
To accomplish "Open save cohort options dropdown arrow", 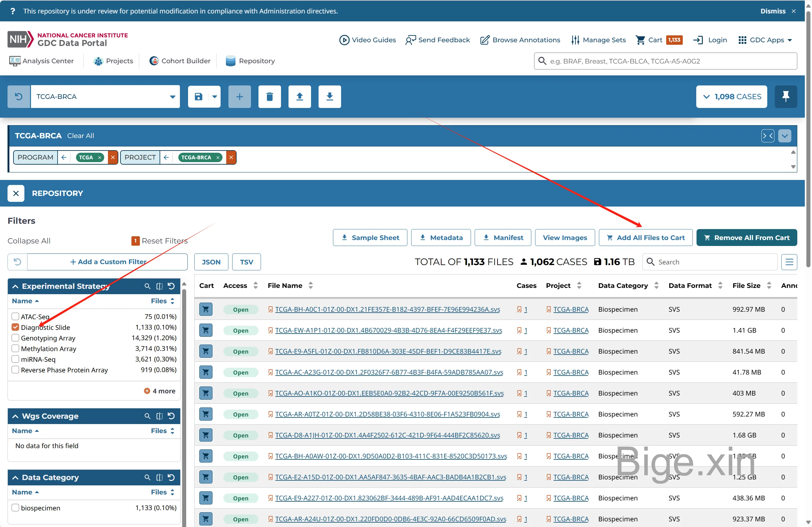I will [215, 97].
